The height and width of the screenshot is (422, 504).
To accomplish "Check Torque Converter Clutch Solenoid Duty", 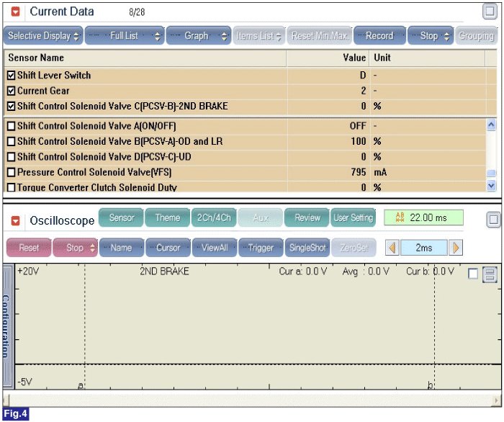I will click(11, 187).
